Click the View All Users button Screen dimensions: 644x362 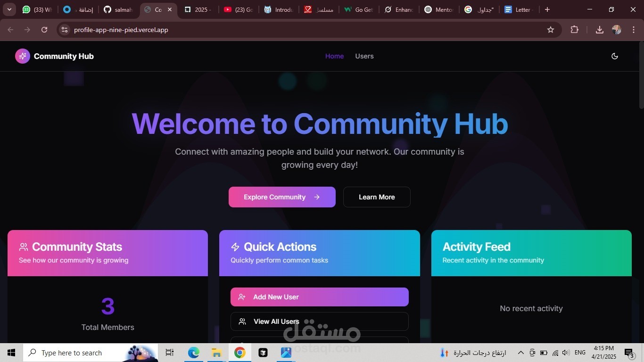click(x=320, y=321)
